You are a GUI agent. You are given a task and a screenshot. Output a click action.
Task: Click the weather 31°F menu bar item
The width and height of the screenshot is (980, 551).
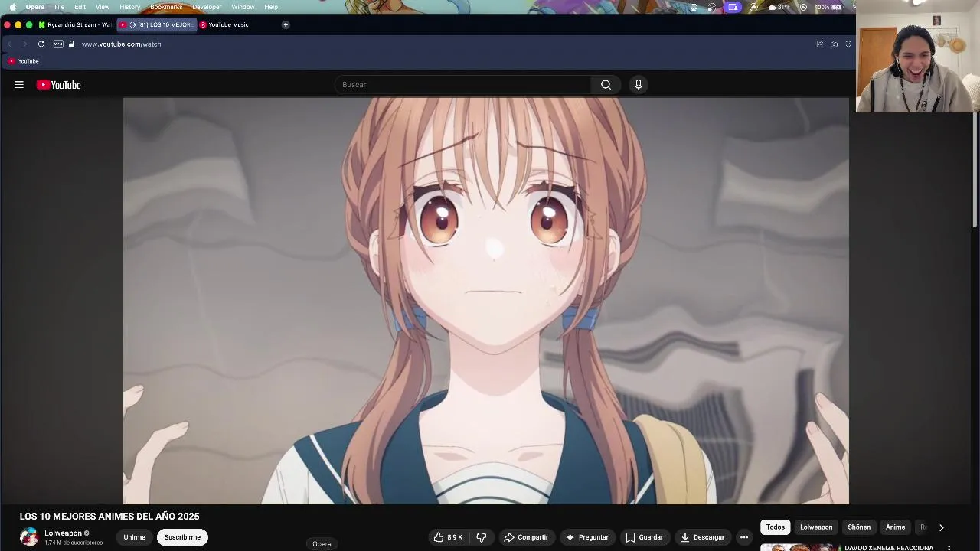778,7
